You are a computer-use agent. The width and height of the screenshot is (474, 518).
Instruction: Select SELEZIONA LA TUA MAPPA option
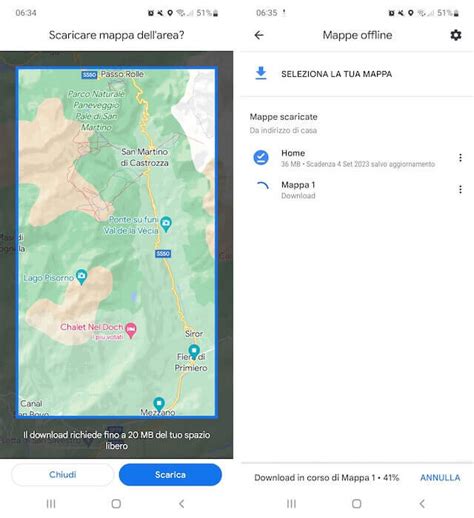(336, 74)
